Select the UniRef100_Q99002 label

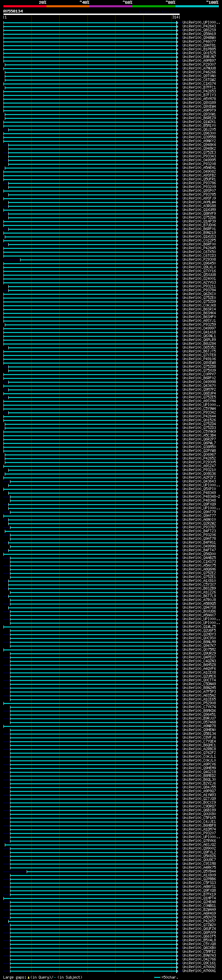(199, 848)
